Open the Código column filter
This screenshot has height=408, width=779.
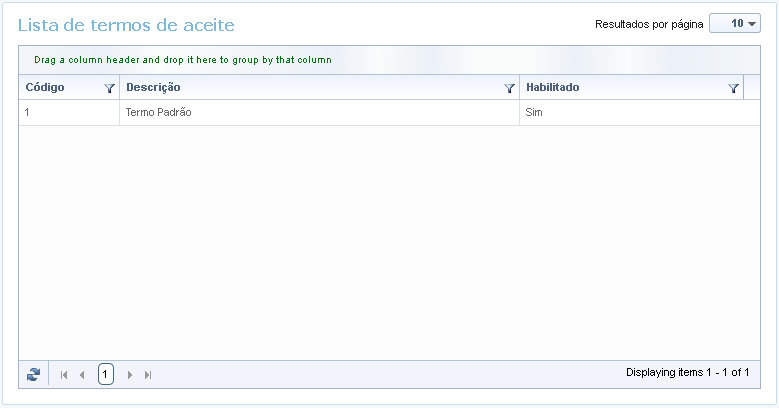[x=109, y=88]
